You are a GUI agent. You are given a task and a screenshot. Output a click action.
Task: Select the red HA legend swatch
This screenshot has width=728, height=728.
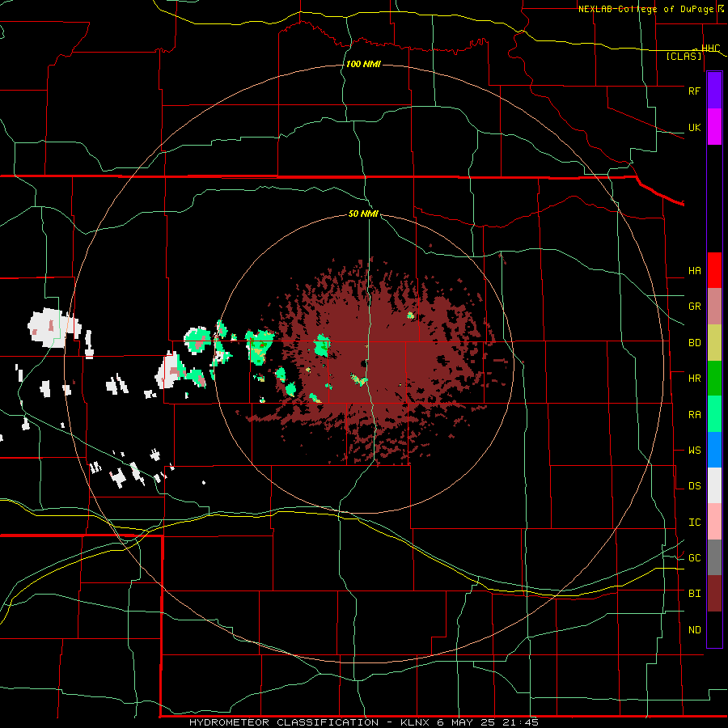[714, 270]
